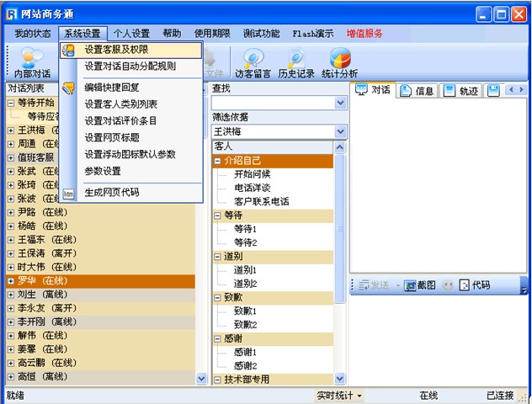Viewport: 532px width, 404px height.
Task: Collapse the 感谢 quick reply group
Action: [217, 339]
